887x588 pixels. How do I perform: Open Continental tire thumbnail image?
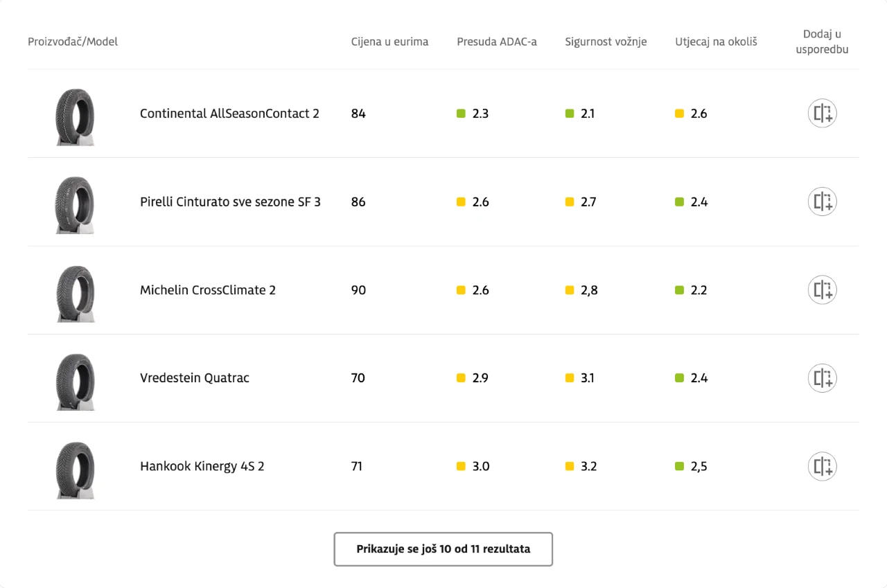[x=75, y=116]
